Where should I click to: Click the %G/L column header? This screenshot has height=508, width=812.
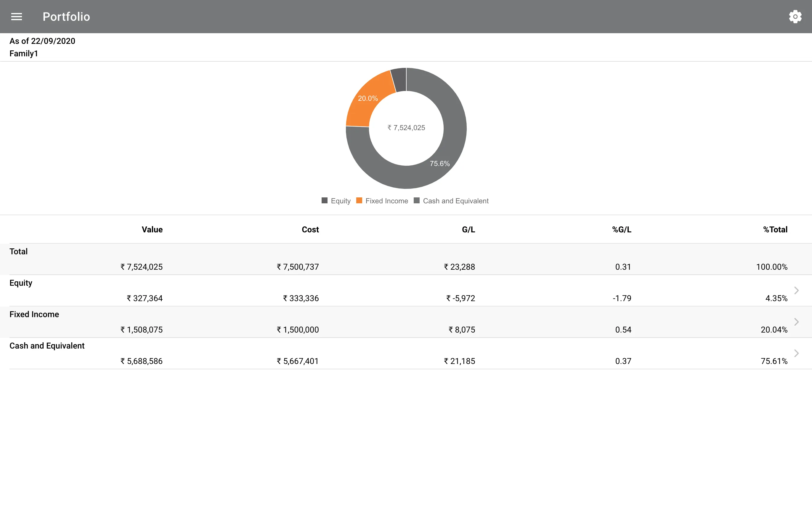coord(621,229)
